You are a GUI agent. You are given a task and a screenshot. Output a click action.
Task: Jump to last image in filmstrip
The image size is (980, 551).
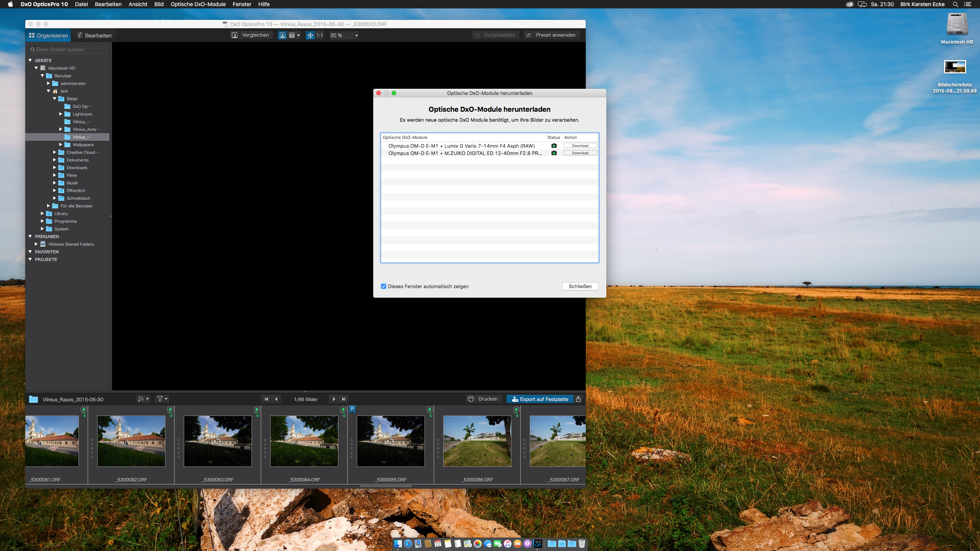coord(344,399)
